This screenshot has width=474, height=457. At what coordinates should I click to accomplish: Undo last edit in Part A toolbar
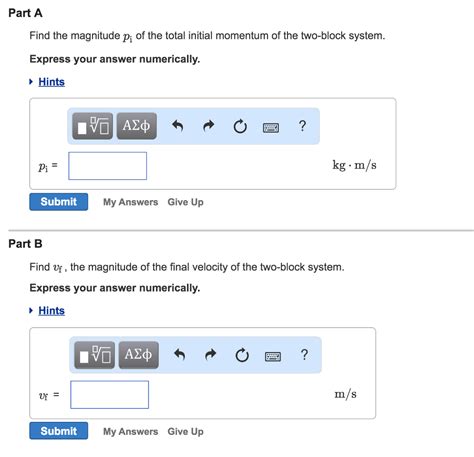click(x=178, y=126)
